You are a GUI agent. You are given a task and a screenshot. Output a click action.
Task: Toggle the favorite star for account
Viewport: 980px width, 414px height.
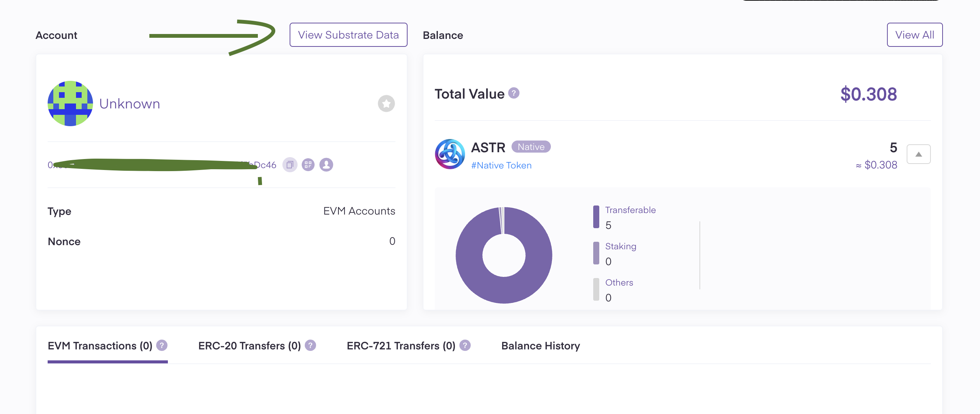(386, 103)
